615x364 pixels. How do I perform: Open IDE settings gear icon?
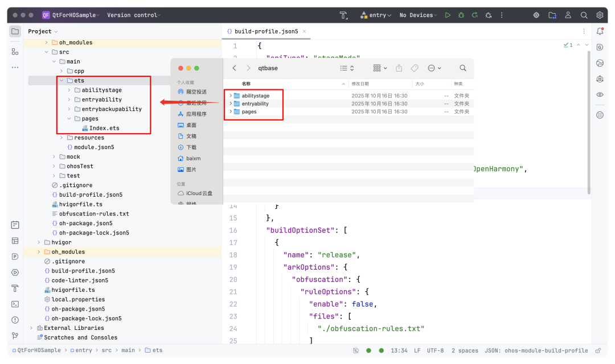tap(600, 15)
